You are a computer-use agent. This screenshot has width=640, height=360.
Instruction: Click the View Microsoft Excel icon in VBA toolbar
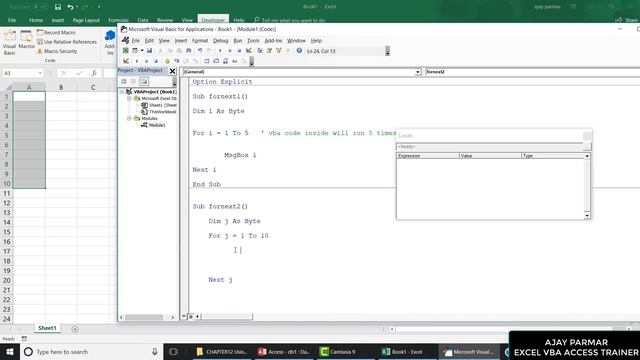click(126, 51)
